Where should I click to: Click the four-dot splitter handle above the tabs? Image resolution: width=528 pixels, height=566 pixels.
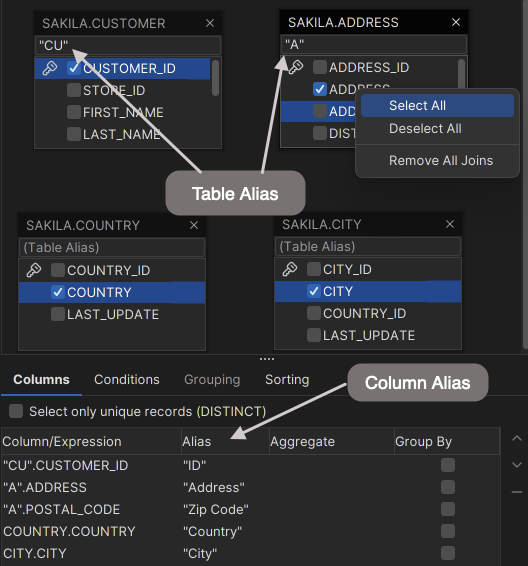(267, 359)
